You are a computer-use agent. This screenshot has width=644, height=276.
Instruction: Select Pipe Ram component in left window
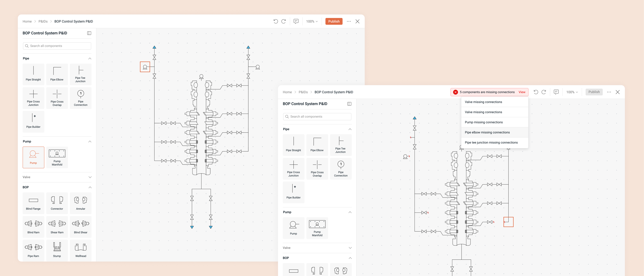tap(33, 250)
